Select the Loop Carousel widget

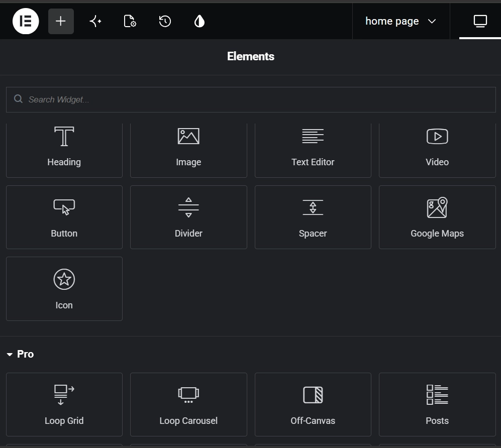(188, 404)
